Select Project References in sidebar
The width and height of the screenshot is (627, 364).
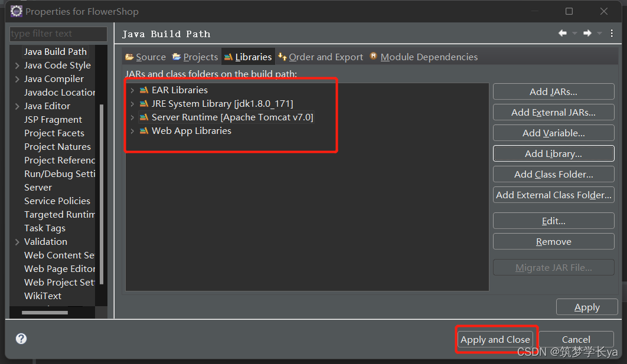coord(59,160)
